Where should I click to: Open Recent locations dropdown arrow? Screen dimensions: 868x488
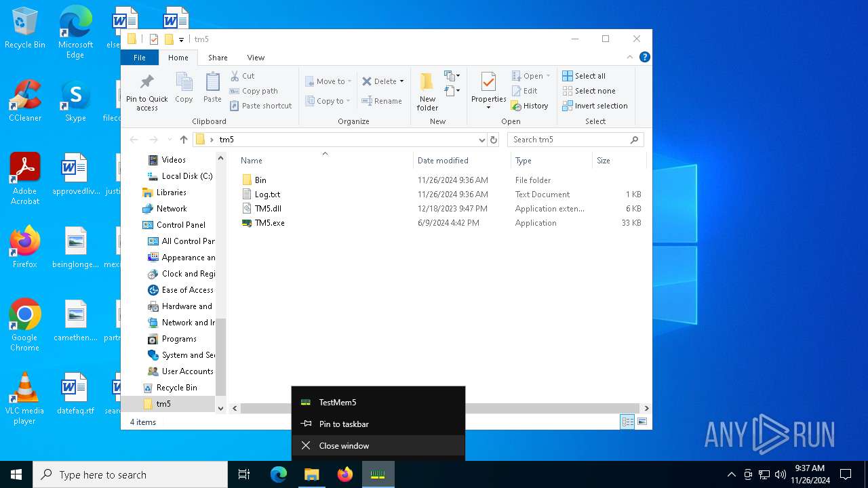click(x=170, y=140)
